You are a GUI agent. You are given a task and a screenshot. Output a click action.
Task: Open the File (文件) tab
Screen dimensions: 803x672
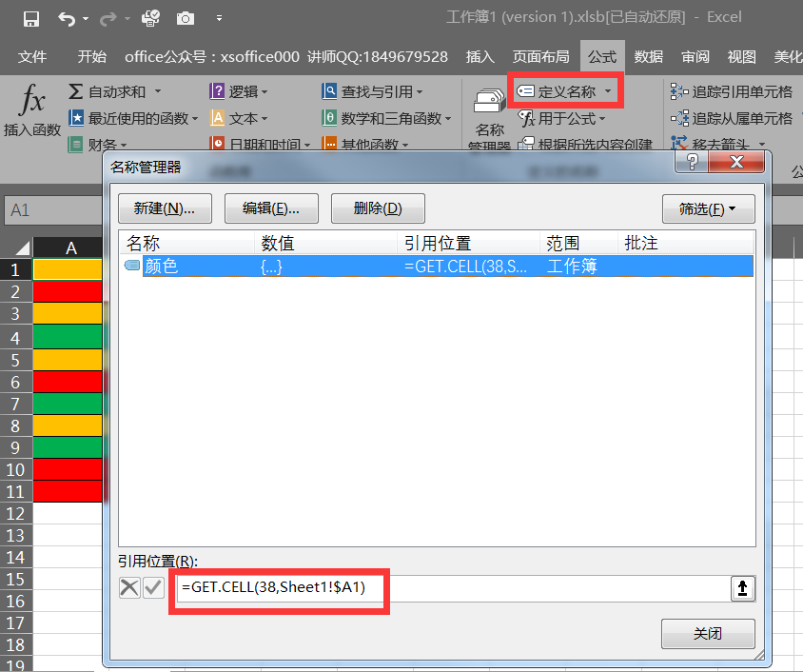coord(32,56)
